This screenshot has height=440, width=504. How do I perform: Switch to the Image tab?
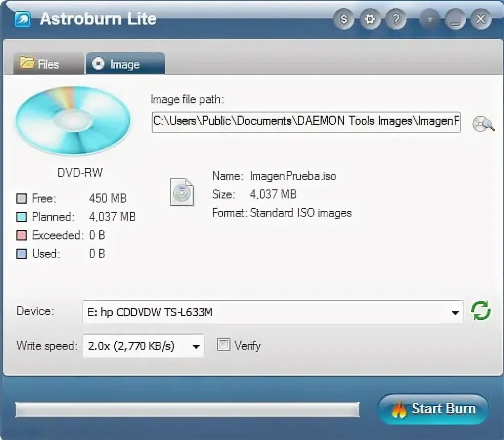[125, 63]
